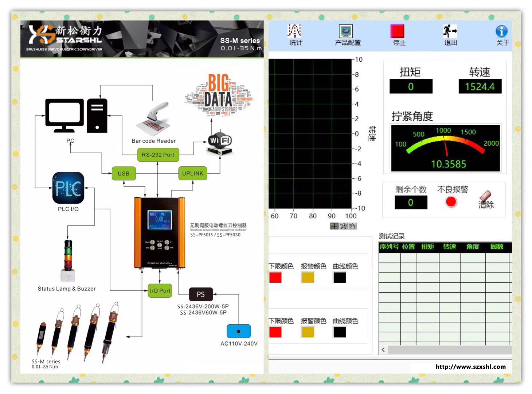Click the PLC I/O icon

[68, 188]
